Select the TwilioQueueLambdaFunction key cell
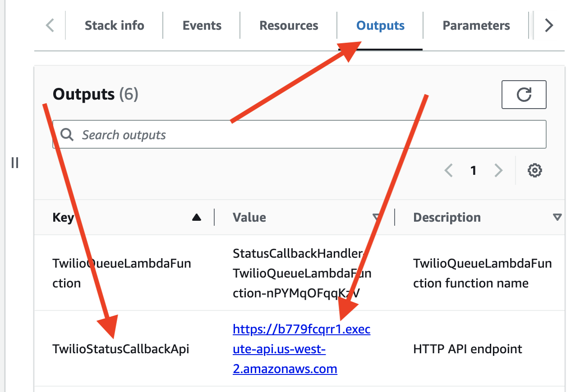The image size is (580, 392). click(x=122, y=273)
